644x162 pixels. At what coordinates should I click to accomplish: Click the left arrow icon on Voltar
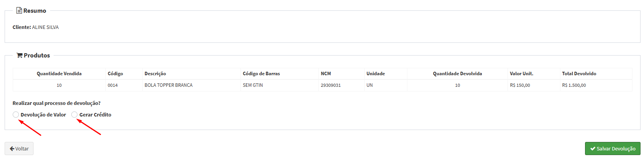[12, 149]
